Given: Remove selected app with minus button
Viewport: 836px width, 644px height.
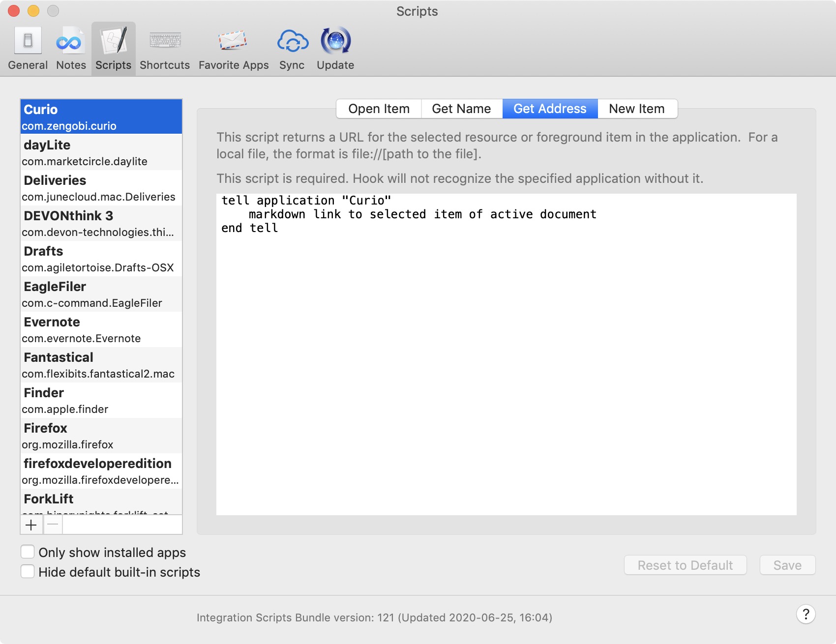Looking at the screenshot, I should click(x=53, y=525).
